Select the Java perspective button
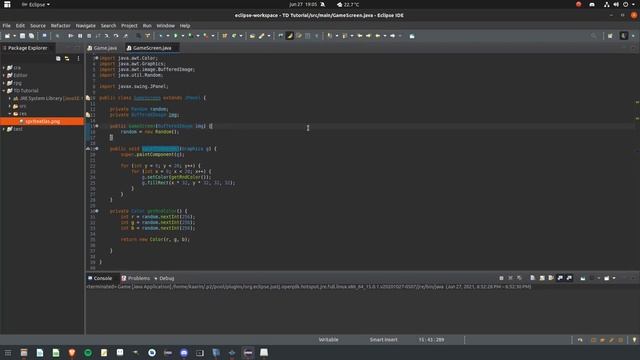640x360 pixels. click(x=624, y=36)
